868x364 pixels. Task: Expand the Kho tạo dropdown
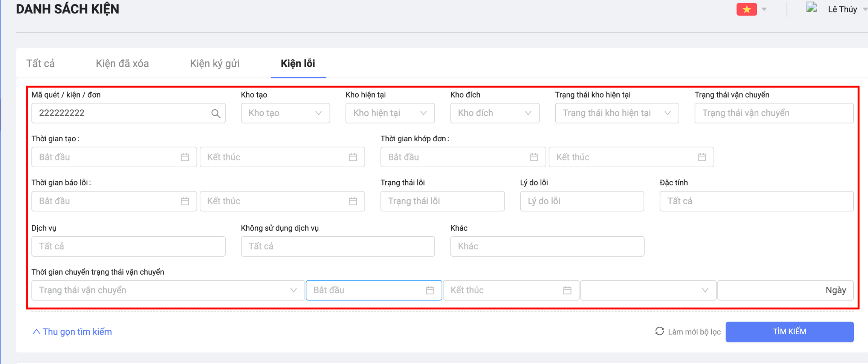click(285, 113)
